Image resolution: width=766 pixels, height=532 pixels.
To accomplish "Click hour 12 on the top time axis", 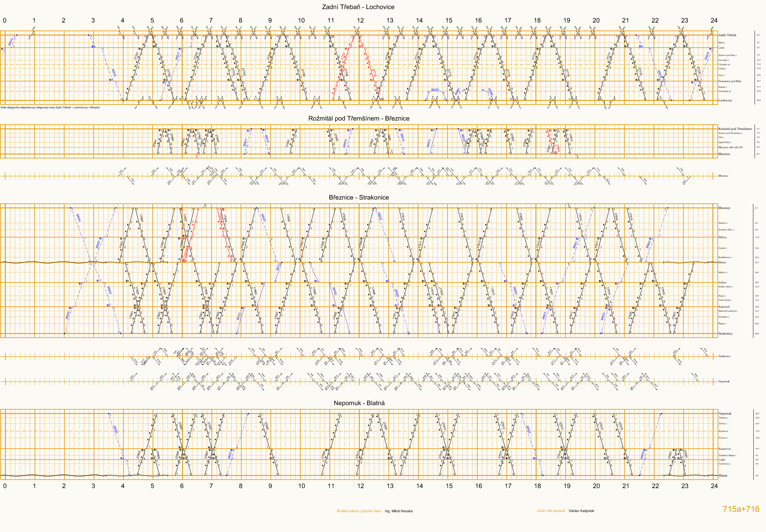I will (x=360, y=20).
